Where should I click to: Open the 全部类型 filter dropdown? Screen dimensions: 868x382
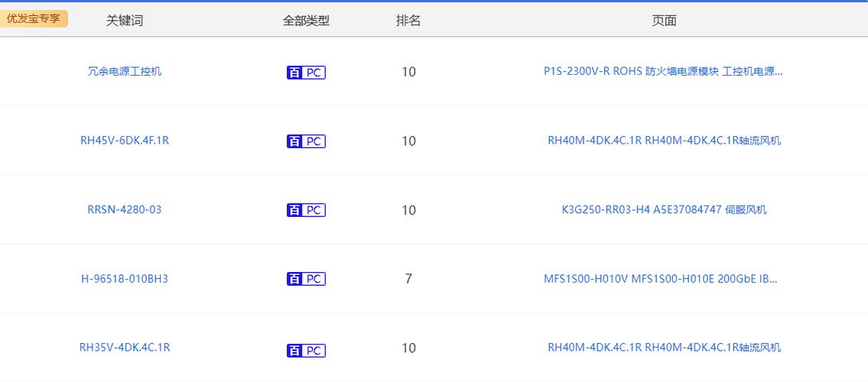[x=306, y=21]
